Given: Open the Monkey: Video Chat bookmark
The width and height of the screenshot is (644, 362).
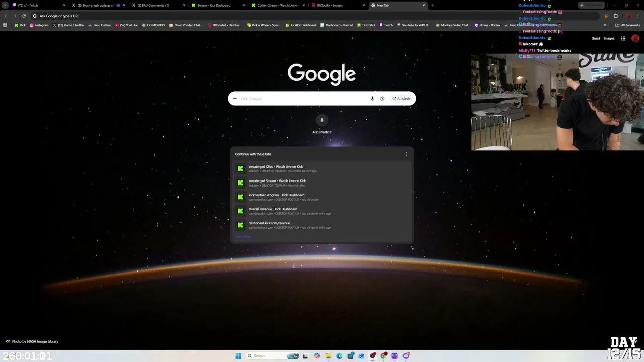Looking at the screenshot, I should point(453,25).
